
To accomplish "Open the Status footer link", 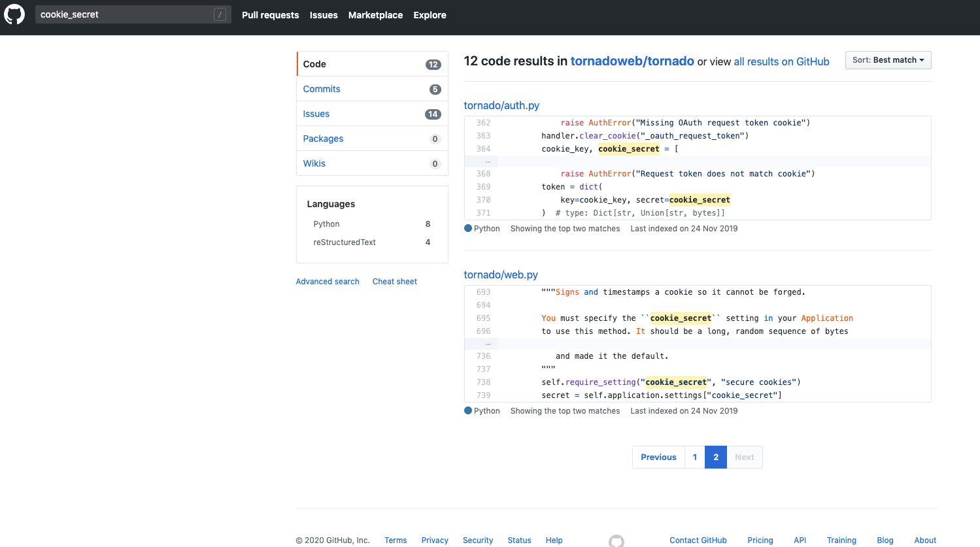I will (519, 540).
